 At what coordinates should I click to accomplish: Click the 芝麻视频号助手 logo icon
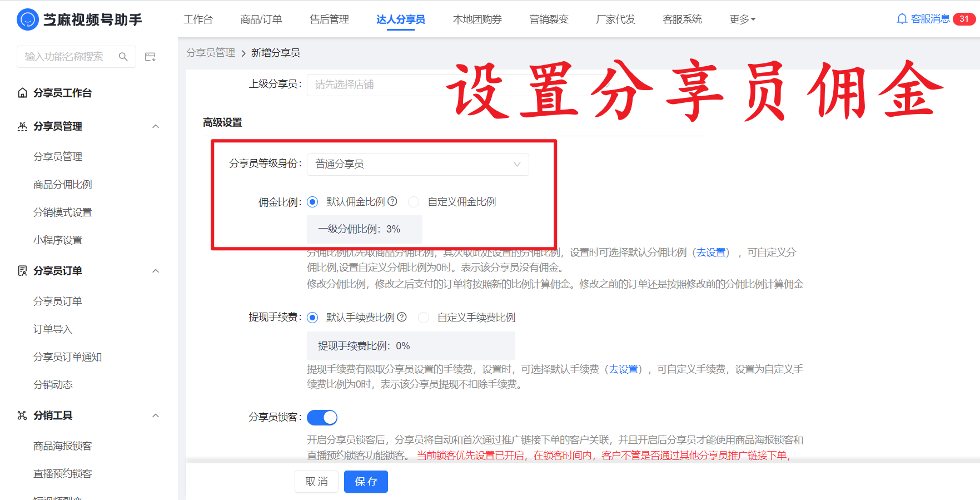[28, 19]
